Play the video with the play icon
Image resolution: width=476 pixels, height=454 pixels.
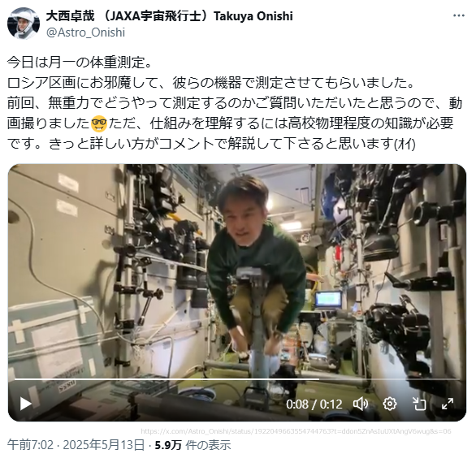point(25,404)
